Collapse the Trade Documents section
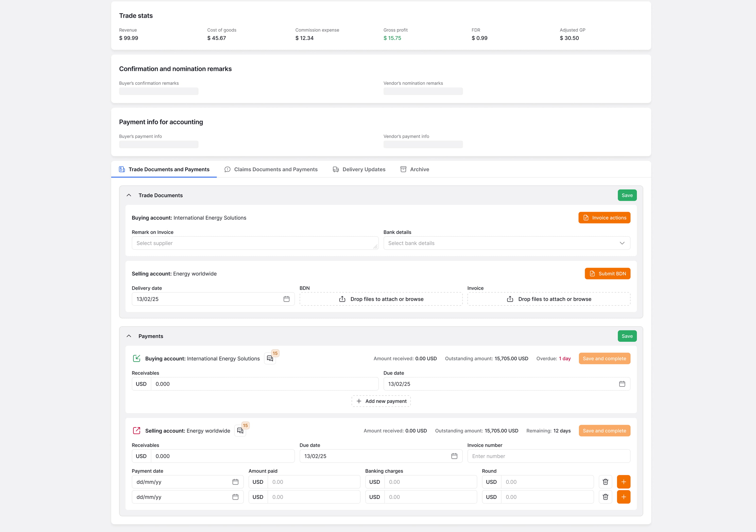The height and width of the screenshot is (532, 756). [129, 195]
